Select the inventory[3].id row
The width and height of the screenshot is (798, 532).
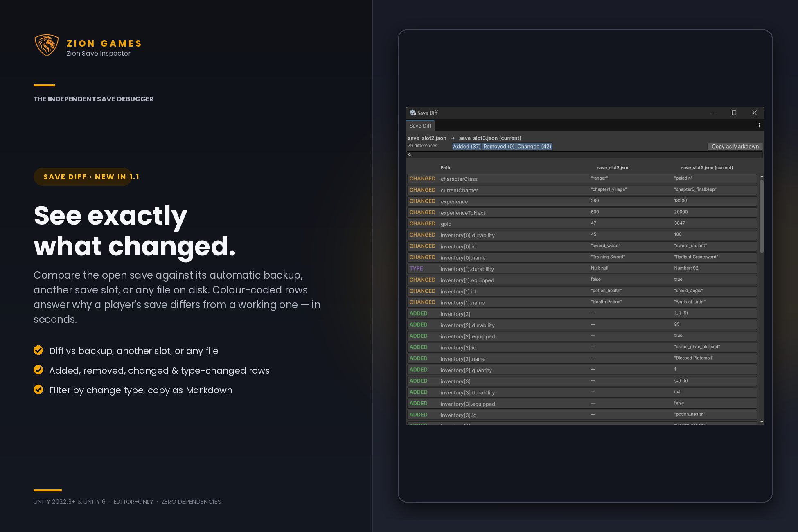[582, 415]
